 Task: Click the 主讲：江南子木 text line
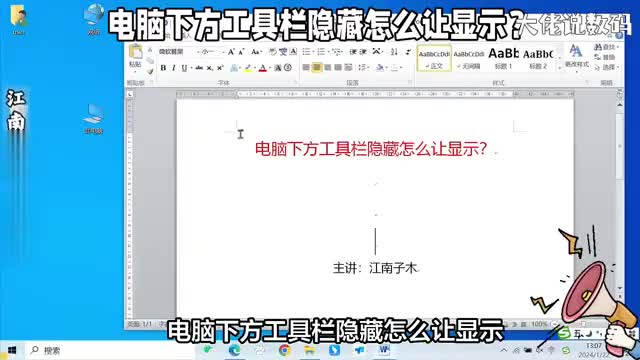[375, 268]
